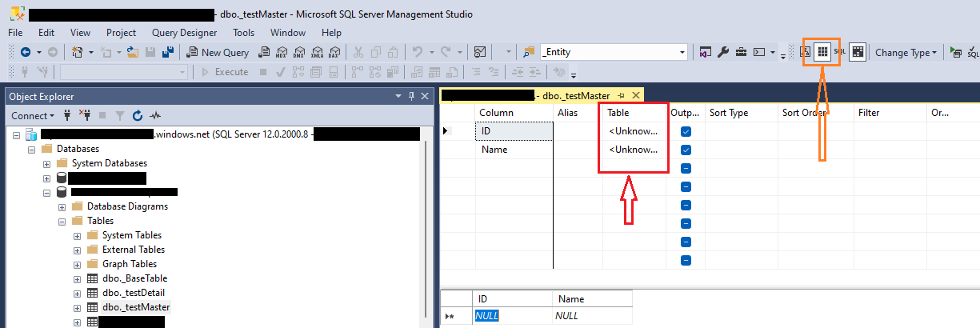The image size is (980, 328).
Task: Open the Help menu
Action: (331, 33)
